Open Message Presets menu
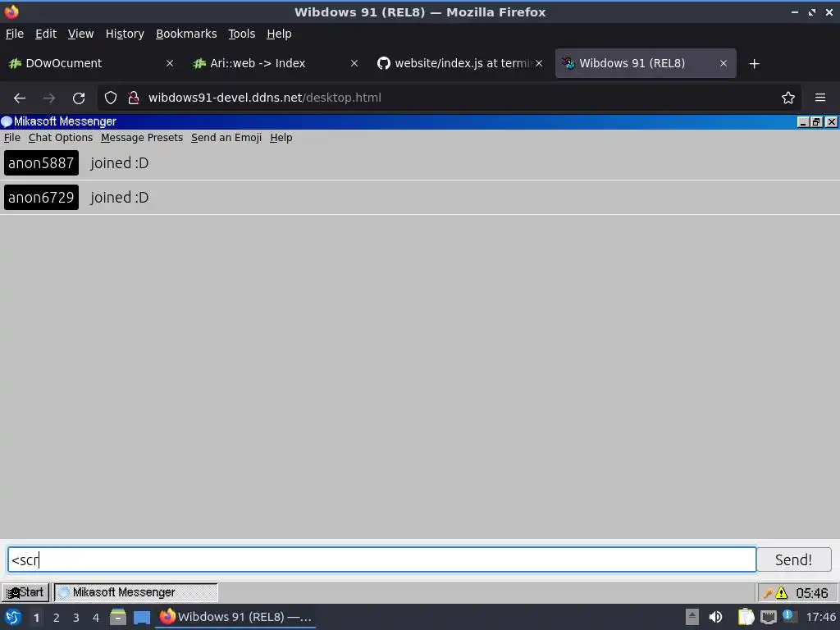Screen dimensions: 840x630 pos(142,138)
